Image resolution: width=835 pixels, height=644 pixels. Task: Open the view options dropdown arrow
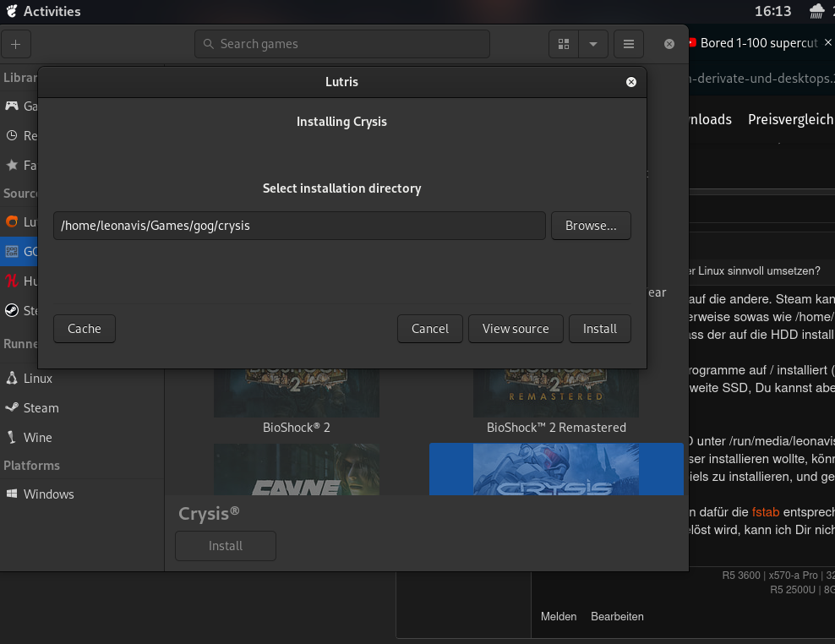[x=593, y=44]
